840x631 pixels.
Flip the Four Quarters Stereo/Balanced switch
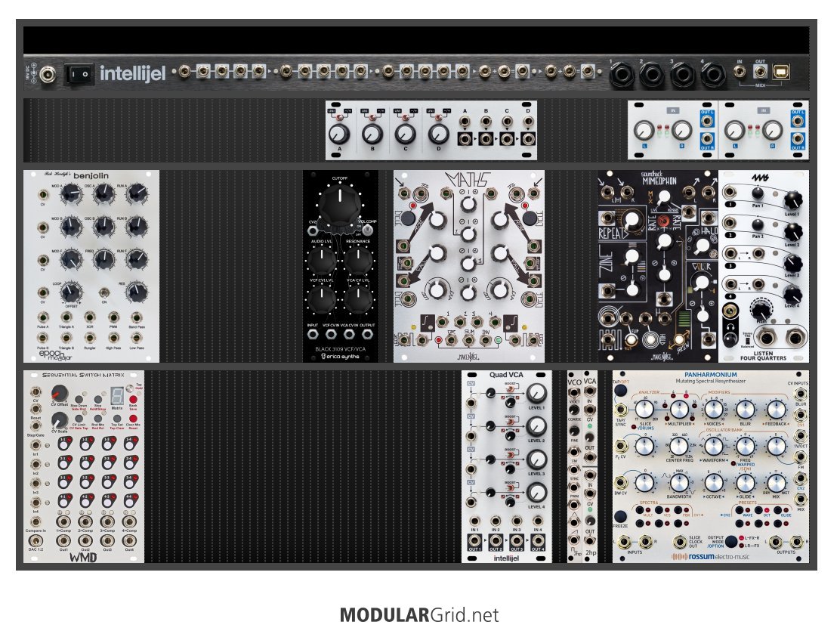[747, 340]
